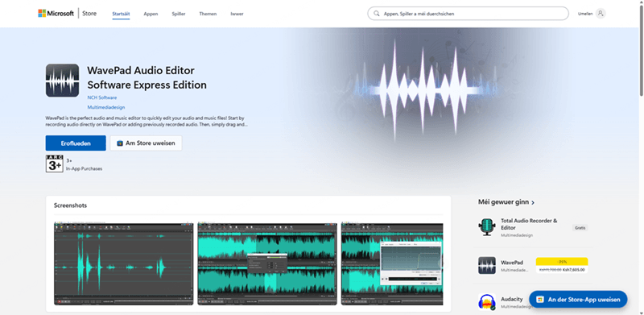Open the second screenshot with dialog
644x315 pixels.
coord(267,264)
